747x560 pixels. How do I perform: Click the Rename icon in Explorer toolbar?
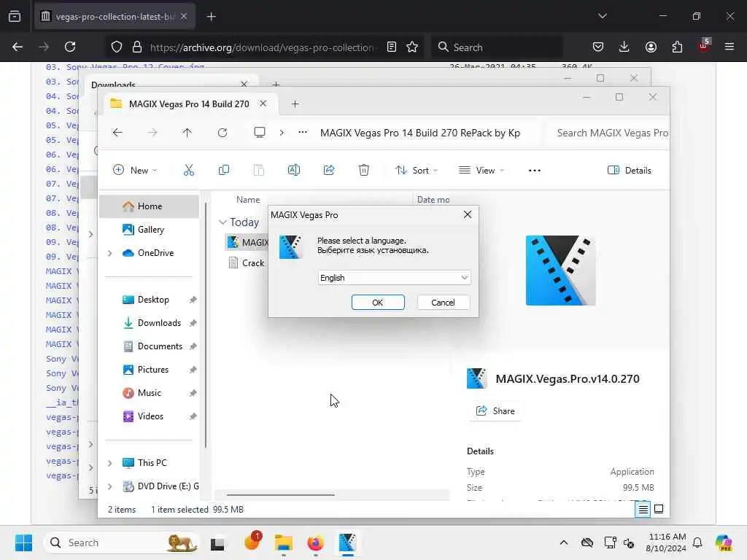point(293,170)
